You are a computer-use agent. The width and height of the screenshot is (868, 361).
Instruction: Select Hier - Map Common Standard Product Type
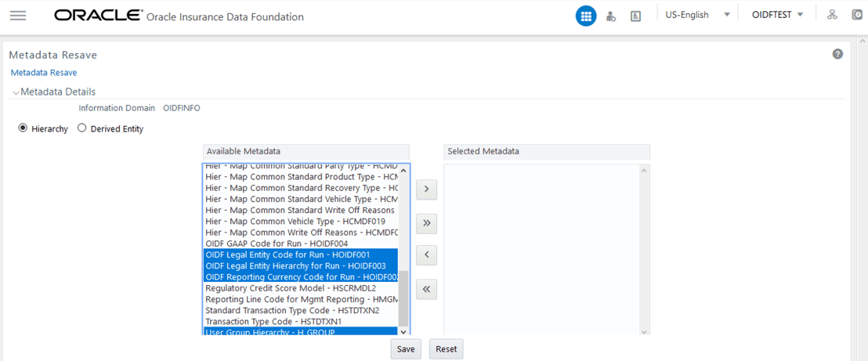pyautogui.click(x=301, y=177)
